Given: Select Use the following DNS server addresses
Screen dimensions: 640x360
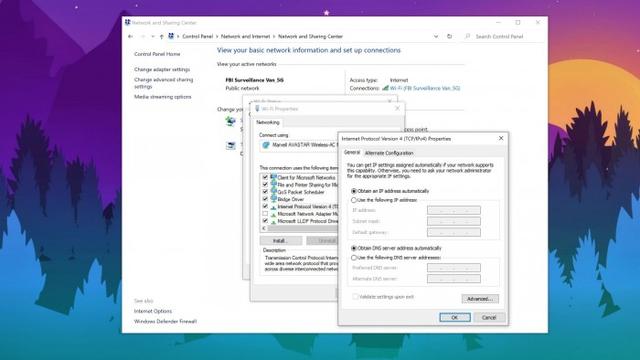Looking at the screenshot, I should pyautogui.click(x=354, y=258).
